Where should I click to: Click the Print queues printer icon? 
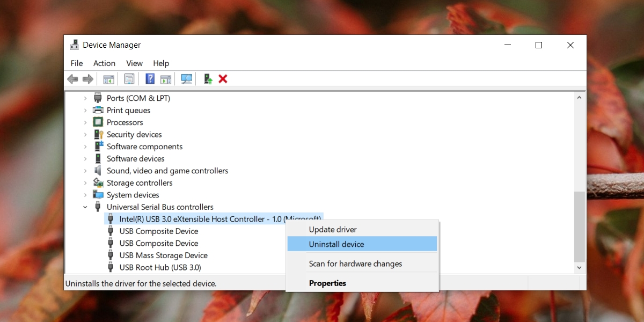98,110
